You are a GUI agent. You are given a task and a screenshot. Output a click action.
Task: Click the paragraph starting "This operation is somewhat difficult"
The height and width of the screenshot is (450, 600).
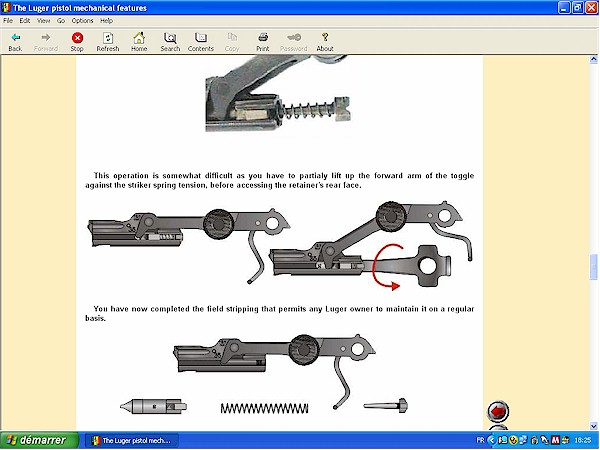(280, 180)
